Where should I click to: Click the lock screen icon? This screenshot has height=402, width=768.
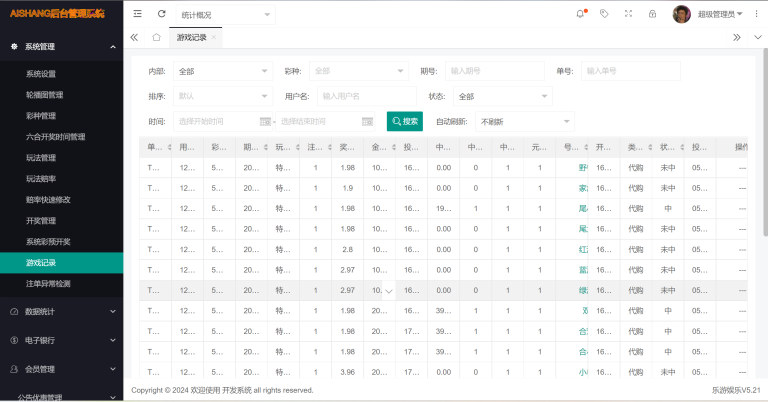pyautogui.click(x=652, y=14)
